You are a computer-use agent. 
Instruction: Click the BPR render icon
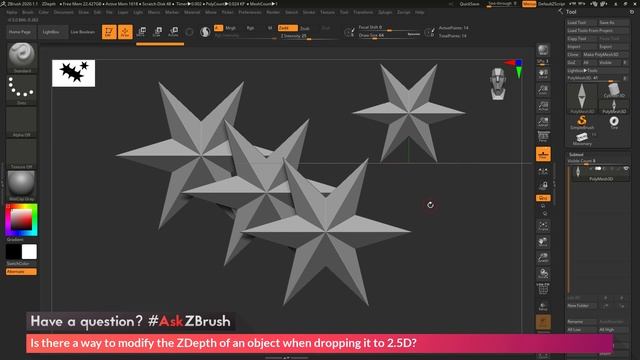tap(543, 51)
